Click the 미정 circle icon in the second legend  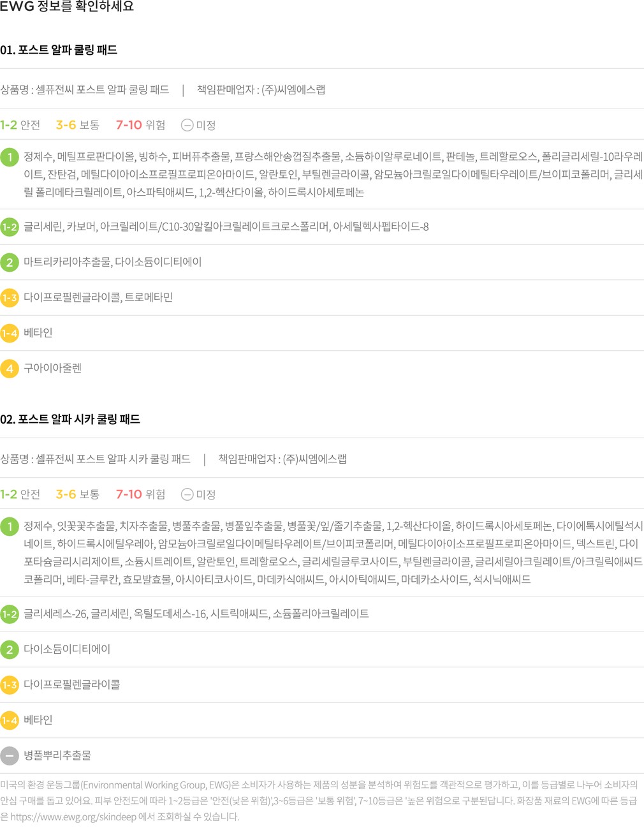click(x=187, y=494)
